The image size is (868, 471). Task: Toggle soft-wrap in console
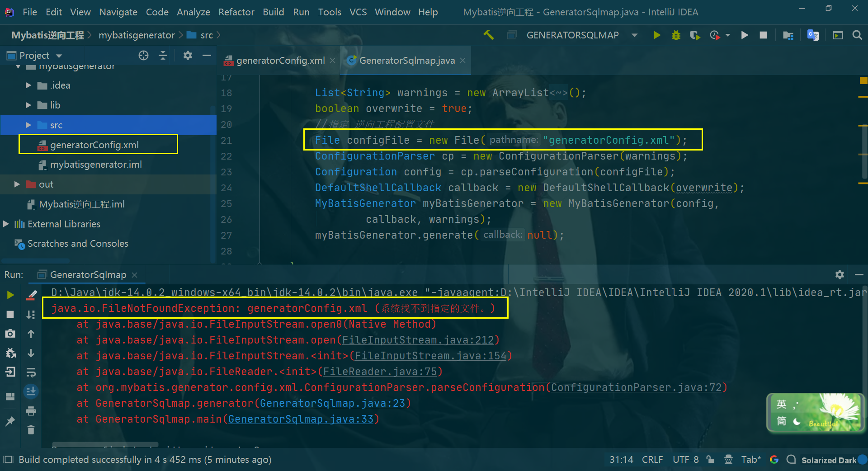[x=31, y=372]
